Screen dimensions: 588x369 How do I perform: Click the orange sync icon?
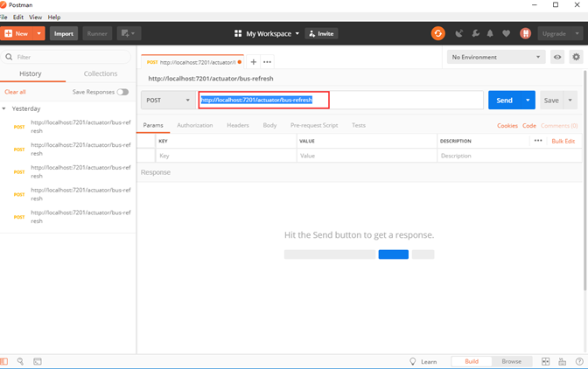point(437,33)
